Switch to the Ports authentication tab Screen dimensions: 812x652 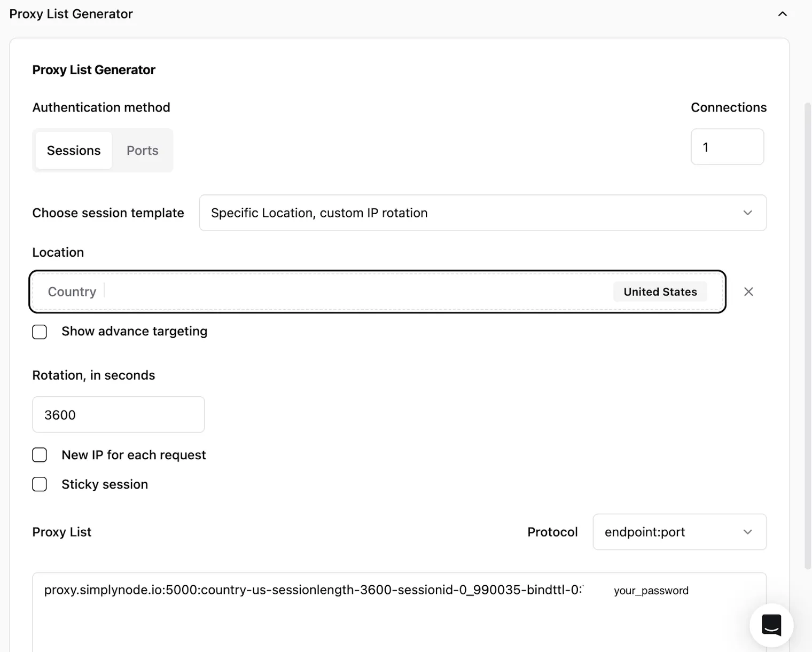pos(143,151)
